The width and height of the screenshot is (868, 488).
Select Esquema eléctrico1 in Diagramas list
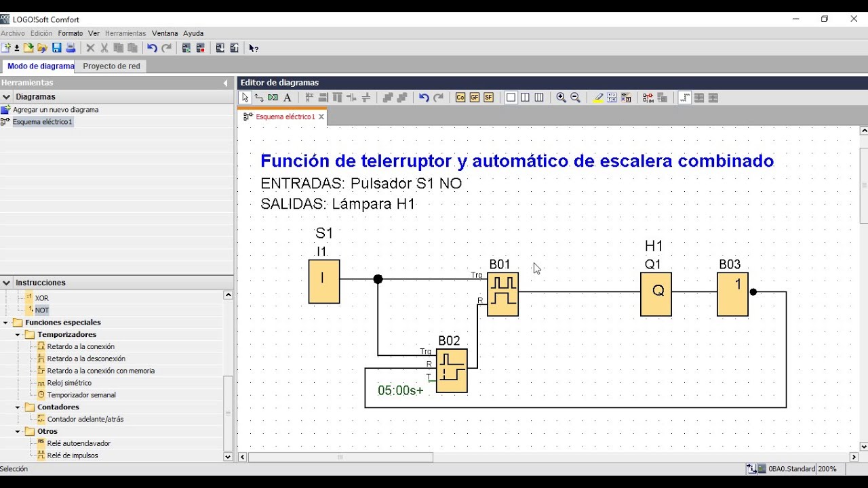42,122
